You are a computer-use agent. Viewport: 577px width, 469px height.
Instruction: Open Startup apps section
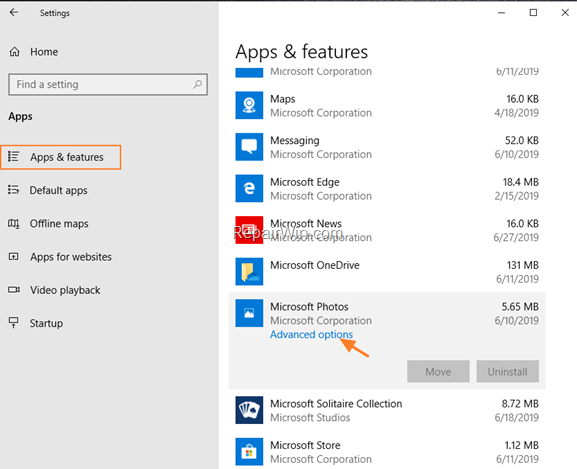coord(46,323)
